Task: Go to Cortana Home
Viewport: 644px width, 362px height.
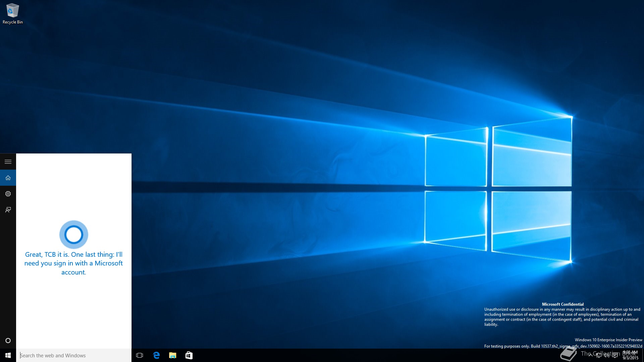Action: coord(8,178)
